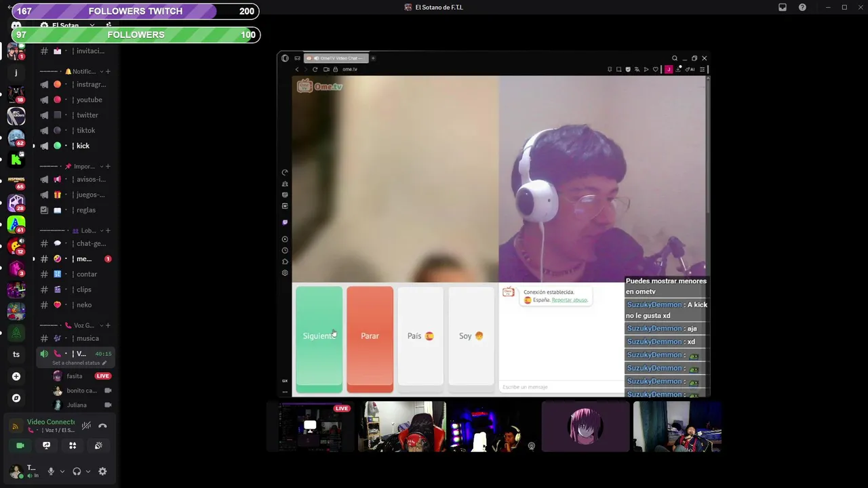Select user fasita in voice channel
Viewport: 868px width, 488px height.
coord(81,376)
